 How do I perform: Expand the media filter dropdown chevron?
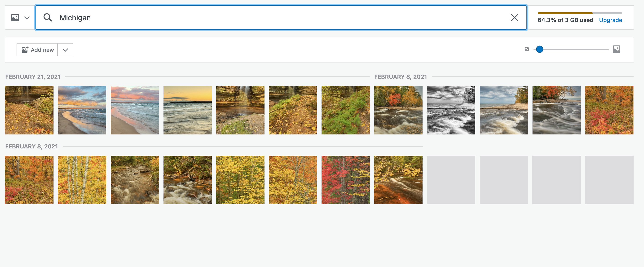27,18
